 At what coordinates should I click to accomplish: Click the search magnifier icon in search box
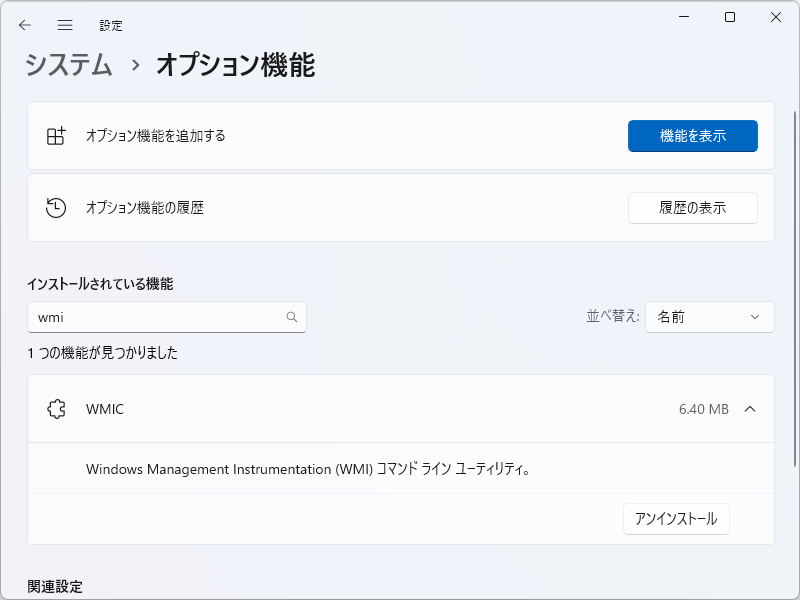point(291,316)
